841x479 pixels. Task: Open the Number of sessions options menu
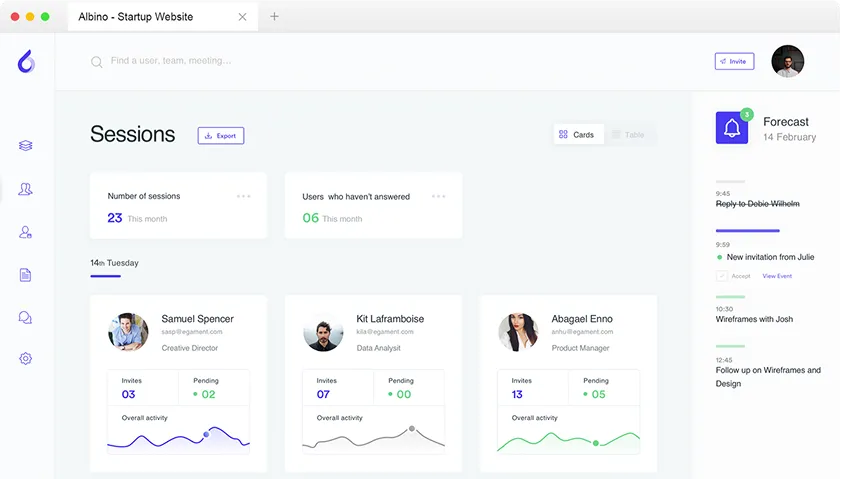pyautogui.click(x=244, y=196)
